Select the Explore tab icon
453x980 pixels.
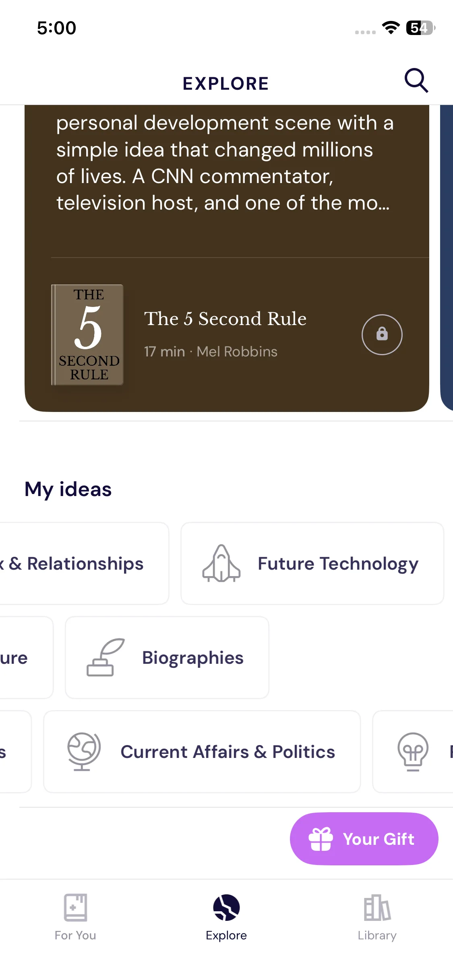click(226, 908)
